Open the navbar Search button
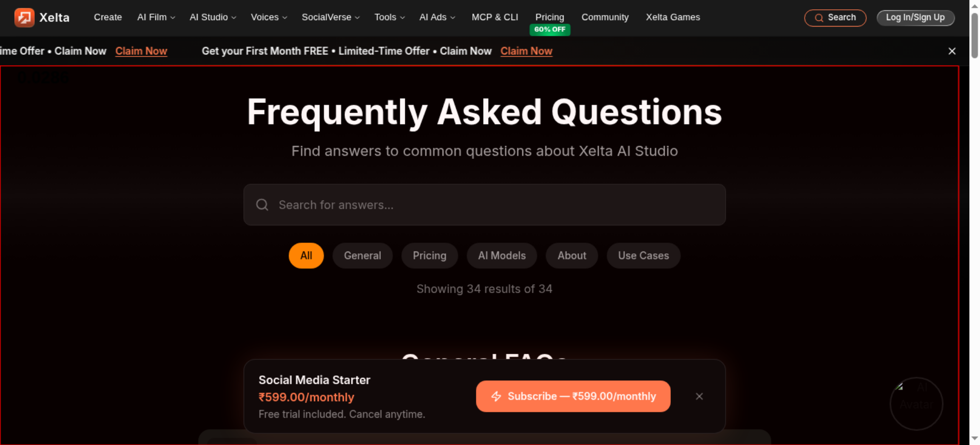Image resolution: width=980 pixels, height=445 pixels. pos(835,18)
